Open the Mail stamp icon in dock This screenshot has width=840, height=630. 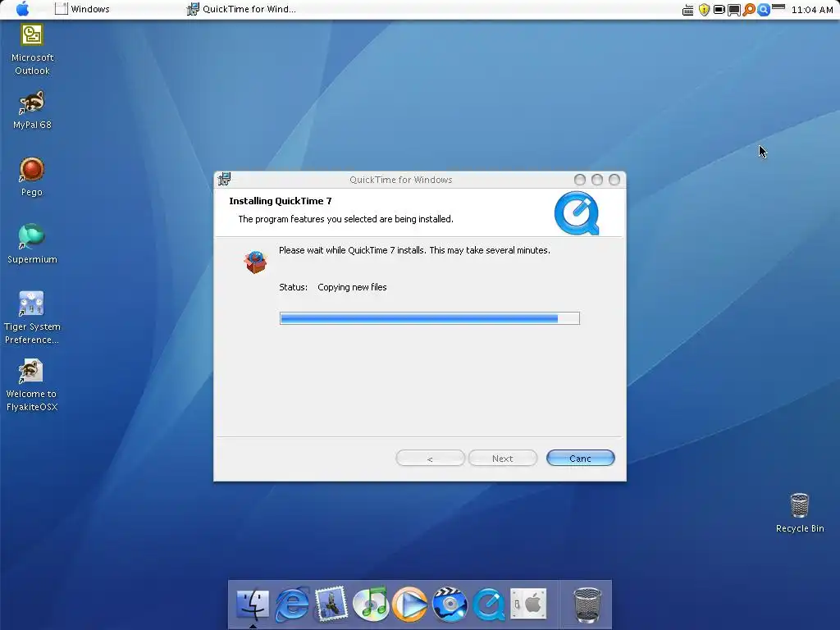331,604
